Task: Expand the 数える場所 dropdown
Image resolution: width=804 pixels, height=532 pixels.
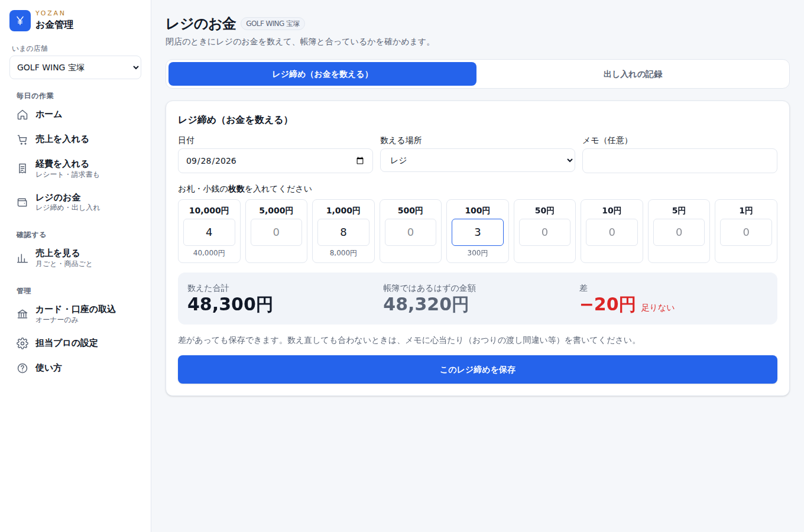Action: coord(478,160)
